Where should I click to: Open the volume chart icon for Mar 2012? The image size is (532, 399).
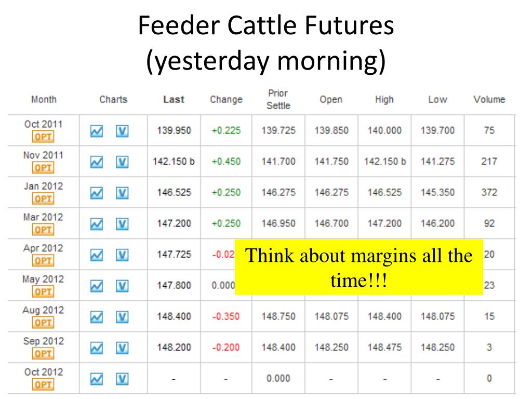click(x=122, y=224)
